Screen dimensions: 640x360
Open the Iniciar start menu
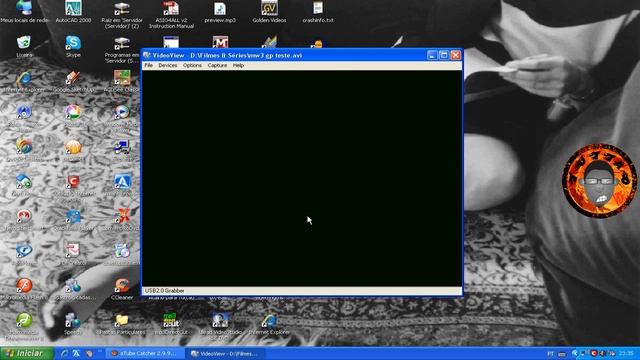[27, 353]
